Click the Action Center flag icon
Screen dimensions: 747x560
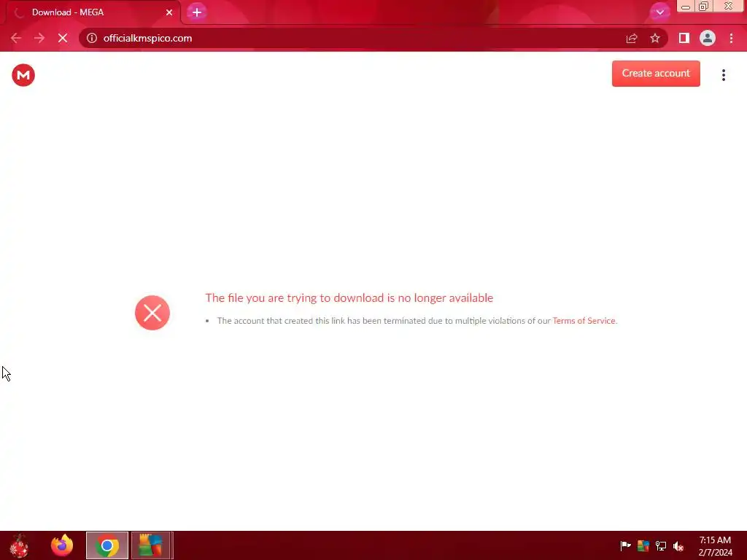tap(625, 545)
